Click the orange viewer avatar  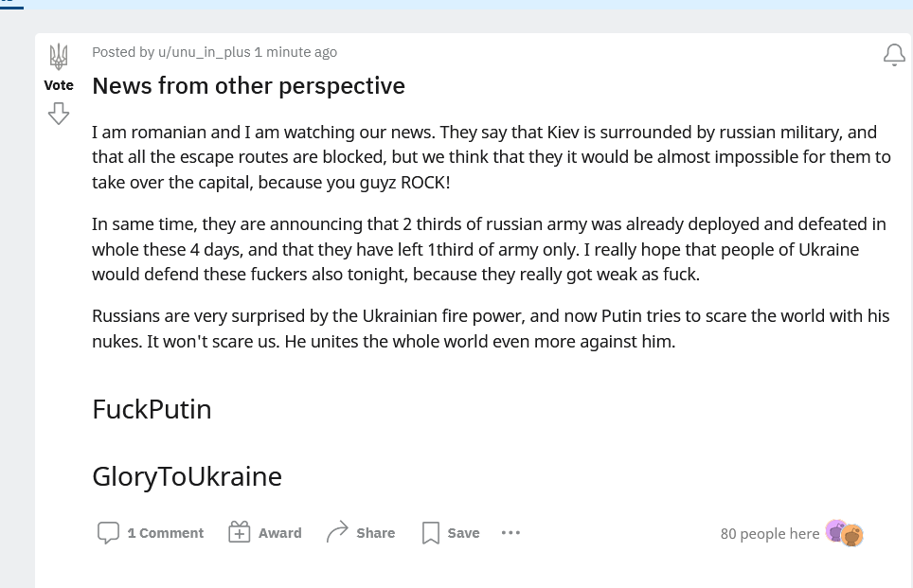click(x=852, y=536)
